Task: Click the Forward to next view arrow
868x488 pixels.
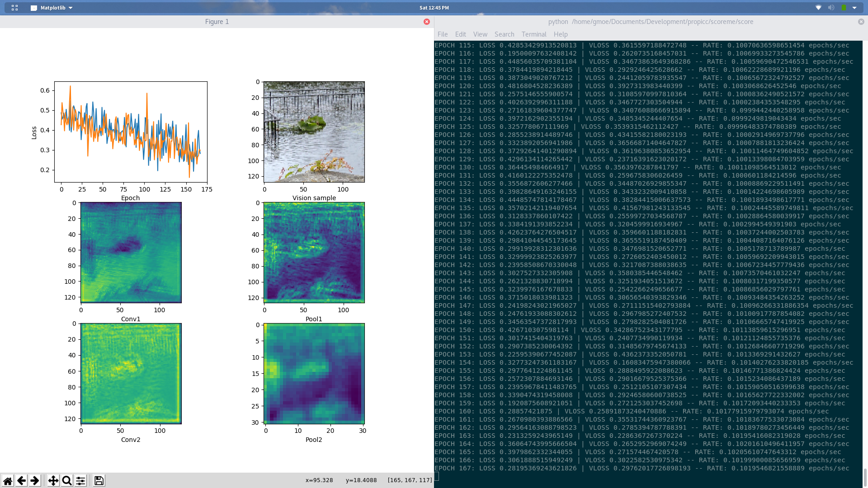Action: pyautogui.click(x=35, y=480)
